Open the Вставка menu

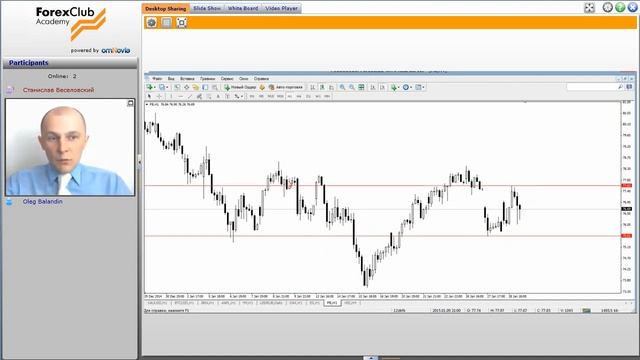(x=187, y=78)
